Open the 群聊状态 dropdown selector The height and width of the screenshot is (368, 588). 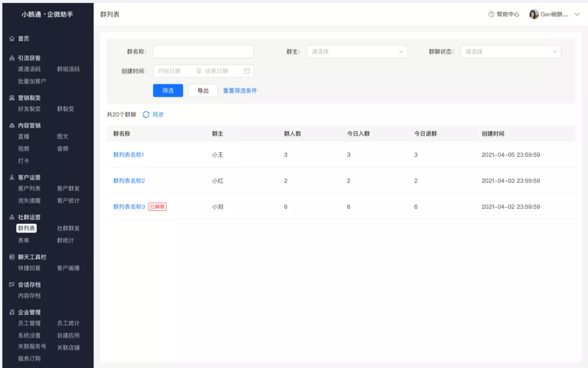511,52
